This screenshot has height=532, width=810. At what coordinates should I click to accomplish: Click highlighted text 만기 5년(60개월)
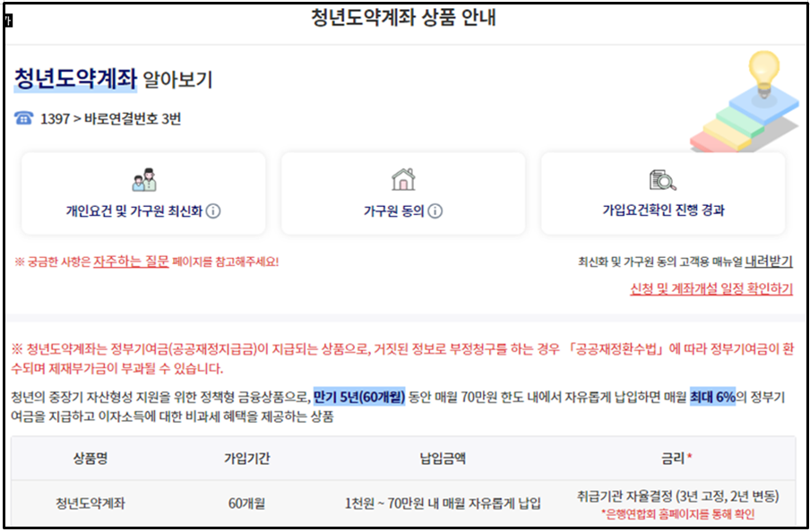click(359, 398)
